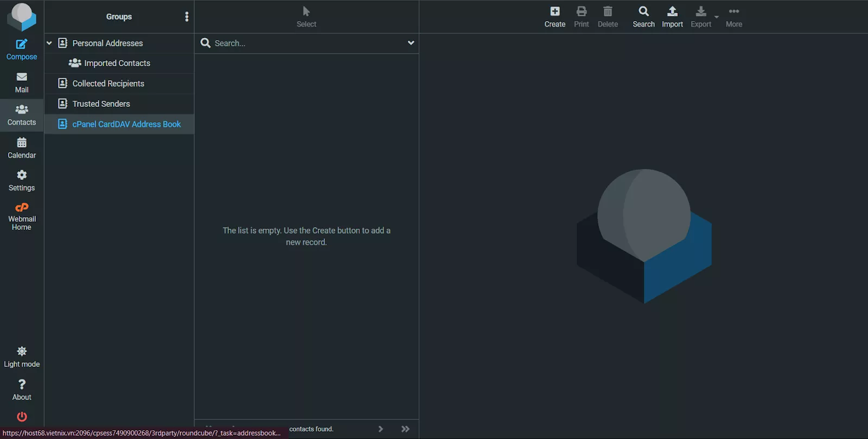Create a new contact
The width and height of the screenshot is (868, 439).
click(x=554, y=17)
